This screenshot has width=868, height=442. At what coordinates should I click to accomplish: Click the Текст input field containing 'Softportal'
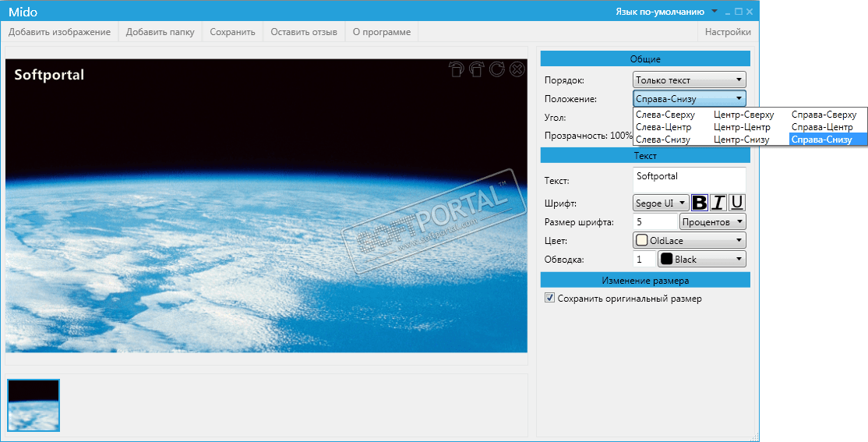pyautogui.click(x=690, y=180)
